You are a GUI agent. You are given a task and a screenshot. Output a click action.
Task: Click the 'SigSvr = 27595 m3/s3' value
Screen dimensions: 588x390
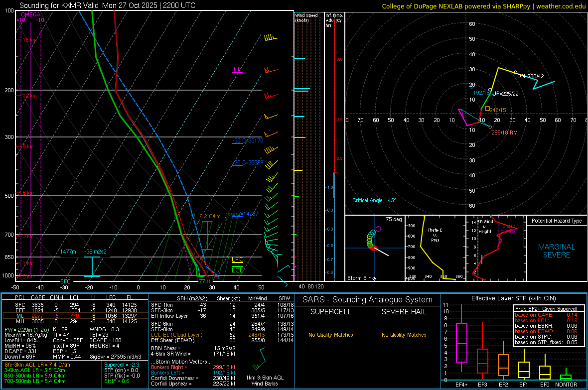[116, 357]
